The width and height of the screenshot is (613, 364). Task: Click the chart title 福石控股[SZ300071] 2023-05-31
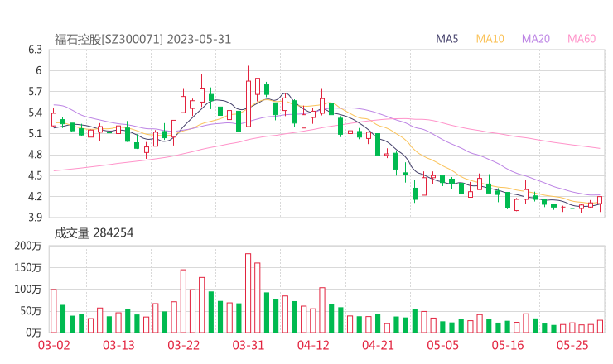(x=142, y=40)
